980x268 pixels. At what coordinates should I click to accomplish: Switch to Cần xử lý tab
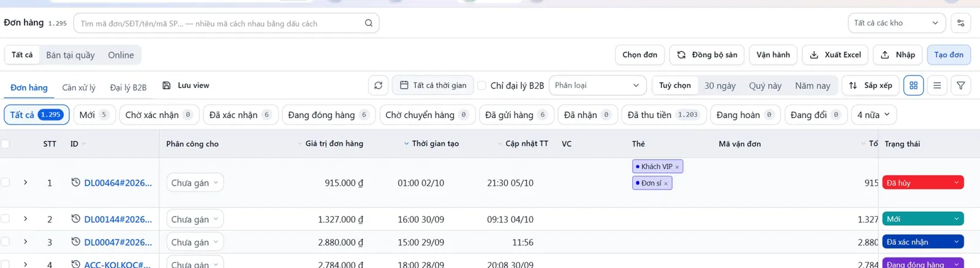[x=78, y=87]
